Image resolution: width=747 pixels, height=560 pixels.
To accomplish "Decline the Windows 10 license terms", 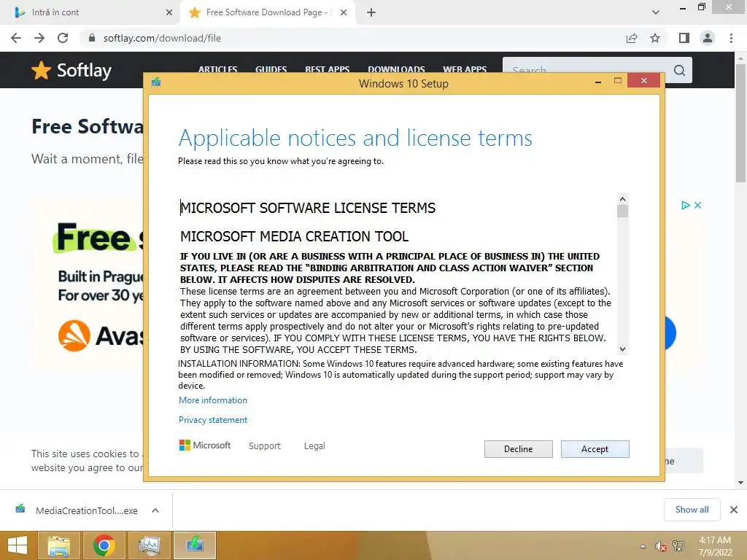I will (x=519, y=449).
